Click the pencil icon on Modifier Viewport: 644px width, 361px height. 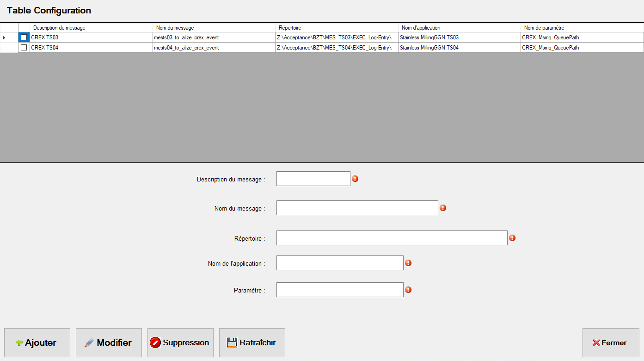click(x=88, y=342)
